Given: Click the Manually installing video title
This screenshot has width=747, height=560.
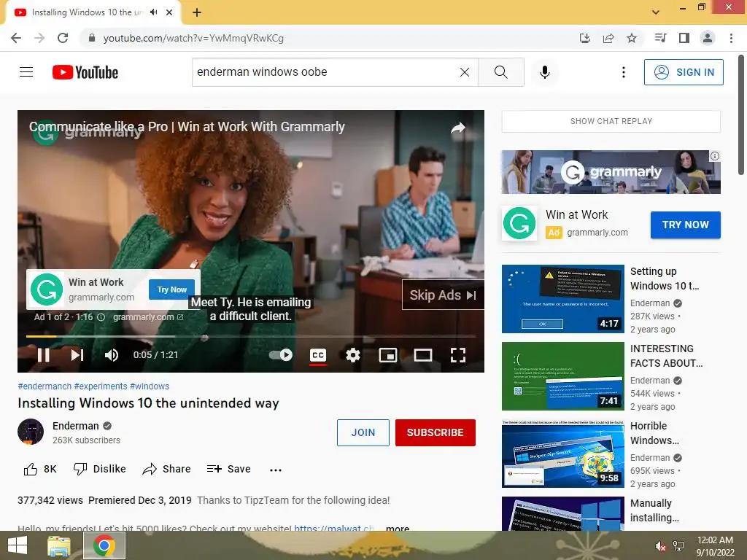Looking at the screenshot, I should point(654,510).
